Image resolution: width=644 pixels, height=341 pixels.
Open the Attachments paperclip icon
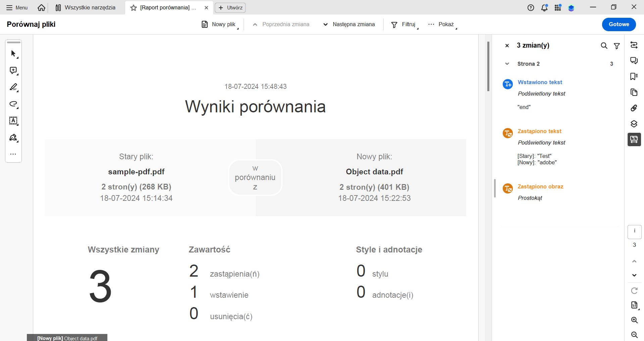pos(634,108)
